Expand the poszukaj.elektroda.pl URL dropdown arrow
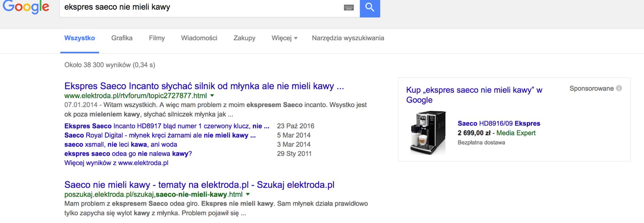 click(248, 194)
